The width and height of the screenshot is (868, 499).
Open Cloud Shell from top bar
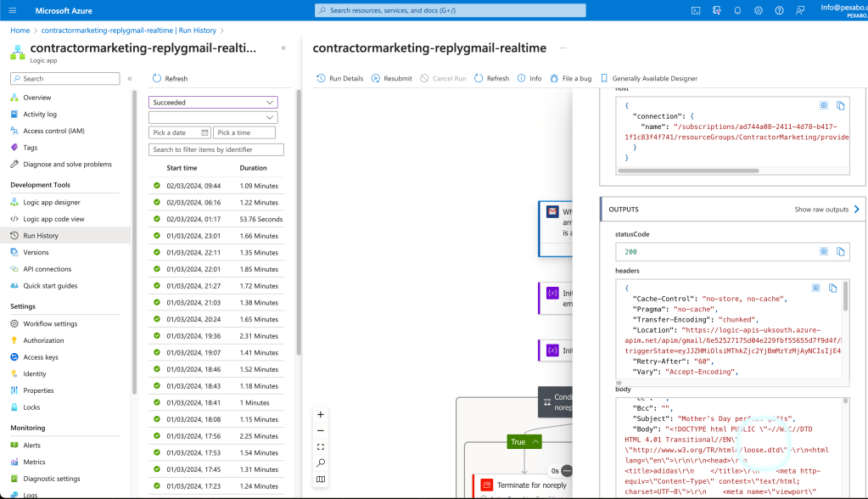[x=696, y=10]
